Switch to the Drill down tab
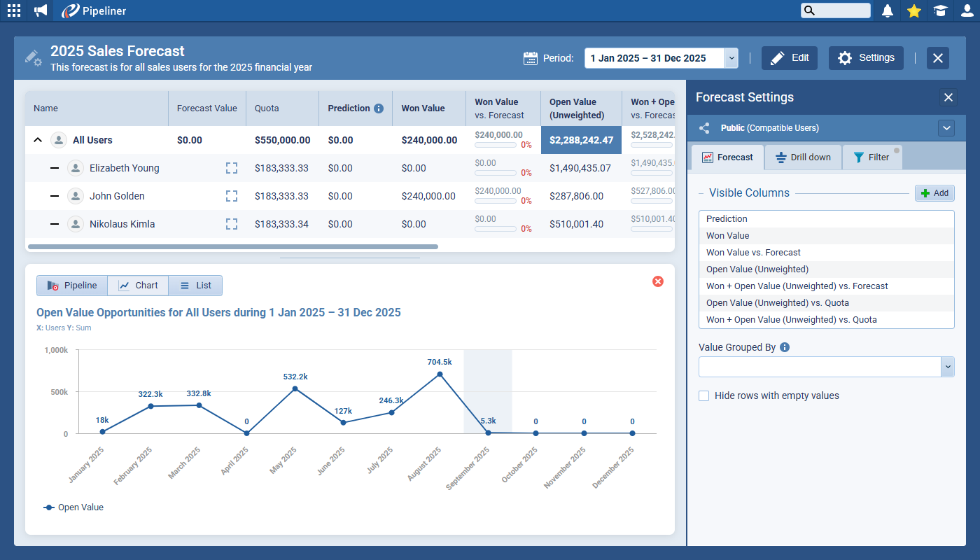Image resolution: width=980 pixels, height=560 pixels. point(803,157)
